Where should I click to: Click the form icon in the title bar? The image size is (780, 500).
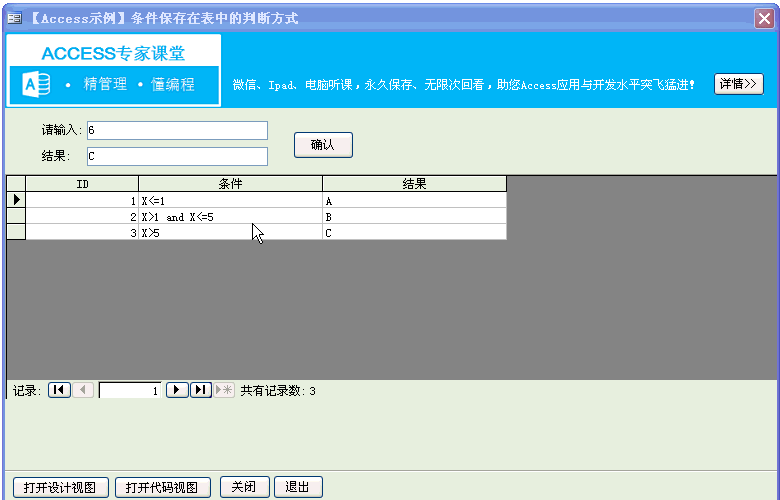pos(14,18)
